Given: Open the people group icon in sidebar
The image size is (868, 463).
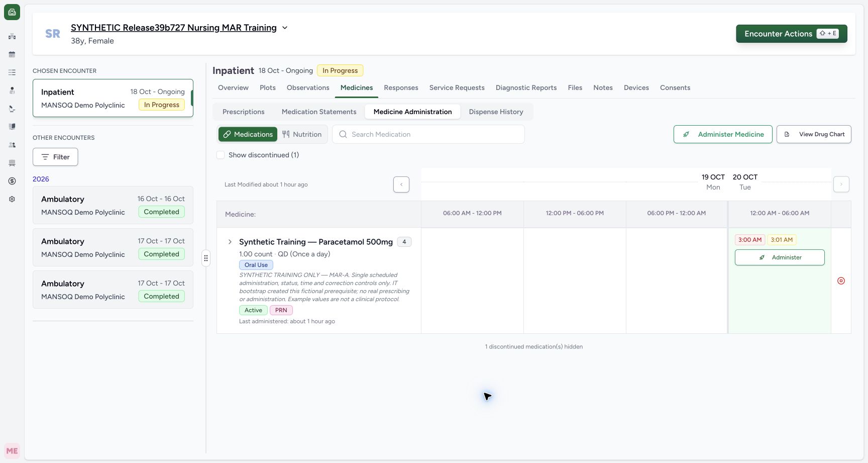Looking at the screenshot, I should pyautogui.click(x=12, y=145).
